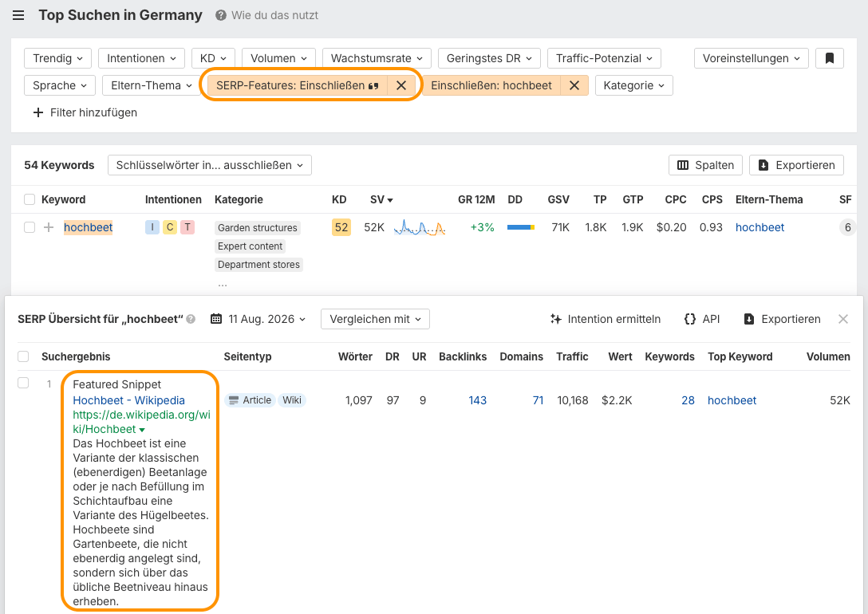
Task: Open the Voreinstellungen dropdown
Action: tap(752, 58)
